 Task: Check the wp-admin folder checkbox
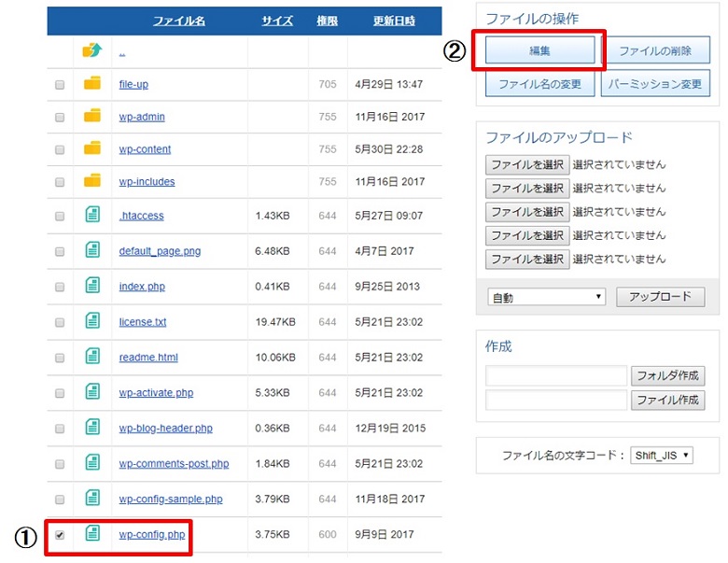tap(60, 118)
